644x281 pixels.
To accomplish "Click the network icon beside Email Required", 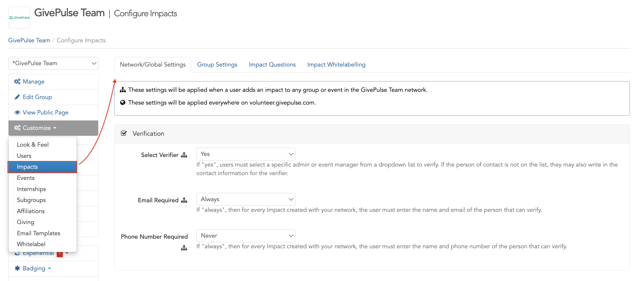I will (184, 200).
